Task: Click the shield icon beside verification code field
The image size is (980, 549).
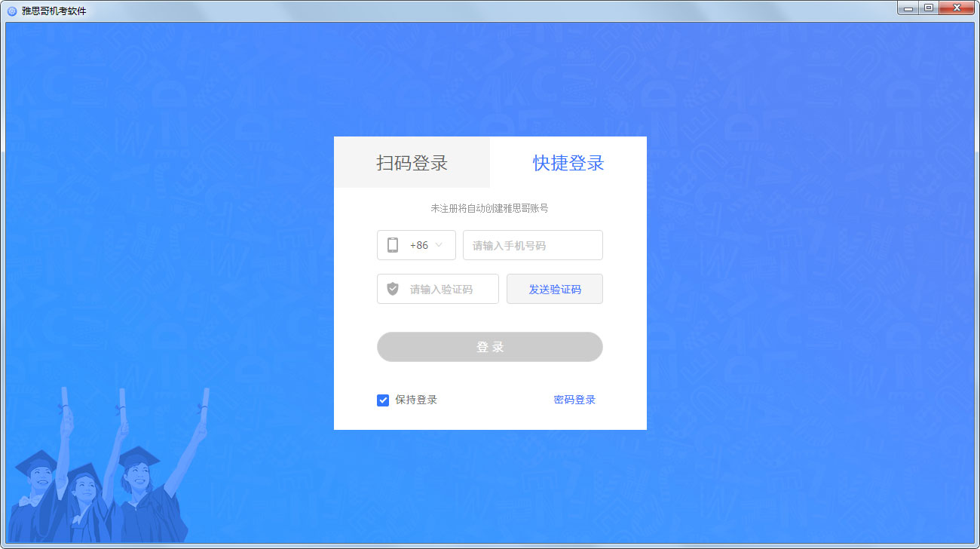Action: click(x=393, y=289)
